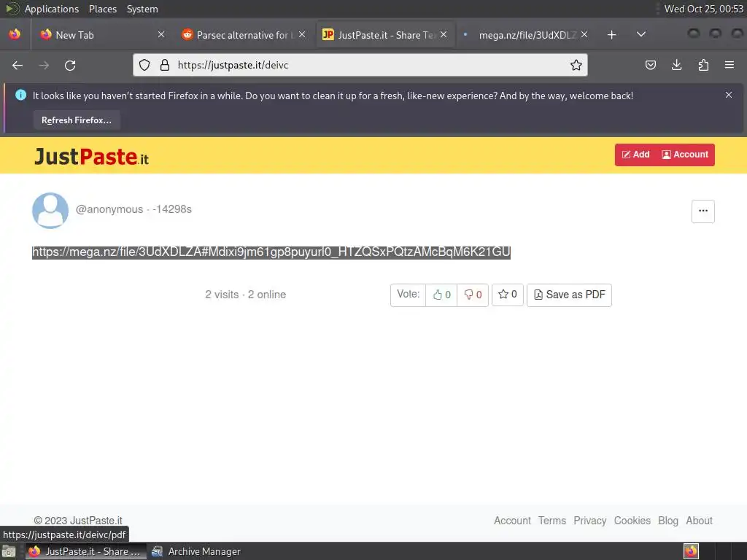Click the Refresh Firefox button
This screenshot has height=560, width=747.
(x=77, y=120)
